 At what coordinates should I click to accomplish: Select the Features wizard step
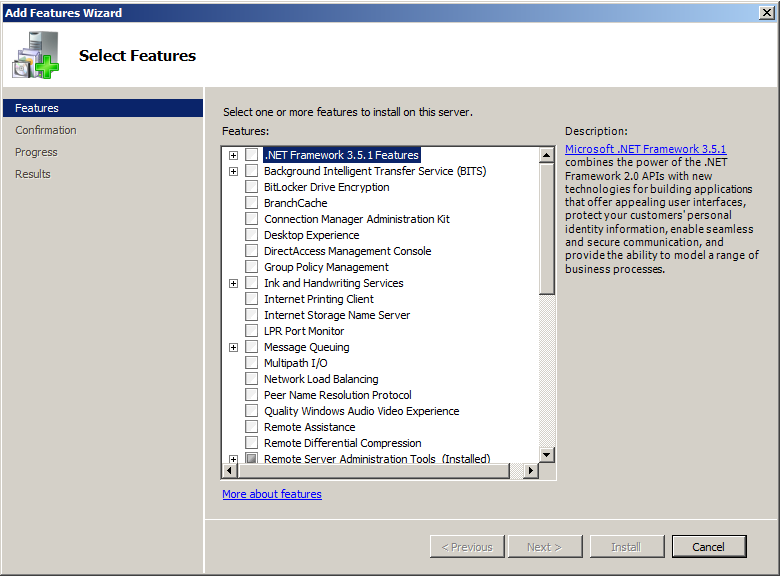pyautogui.click(x=103, y=108)
